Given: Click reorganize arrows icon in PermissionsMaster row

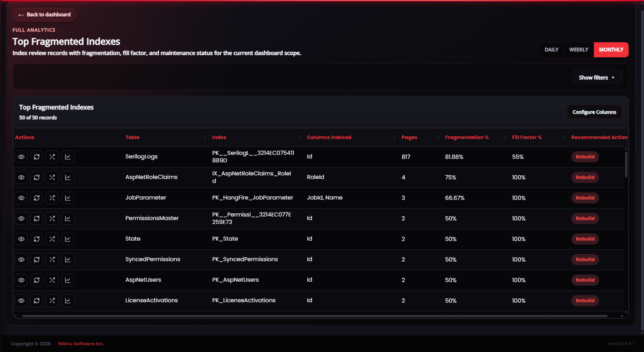Looking at the screenshot, I should [52, 218].
